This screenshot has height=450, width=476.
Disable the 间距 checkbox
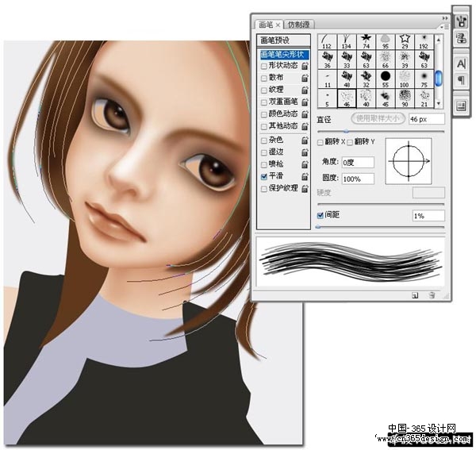pos(320,216)
